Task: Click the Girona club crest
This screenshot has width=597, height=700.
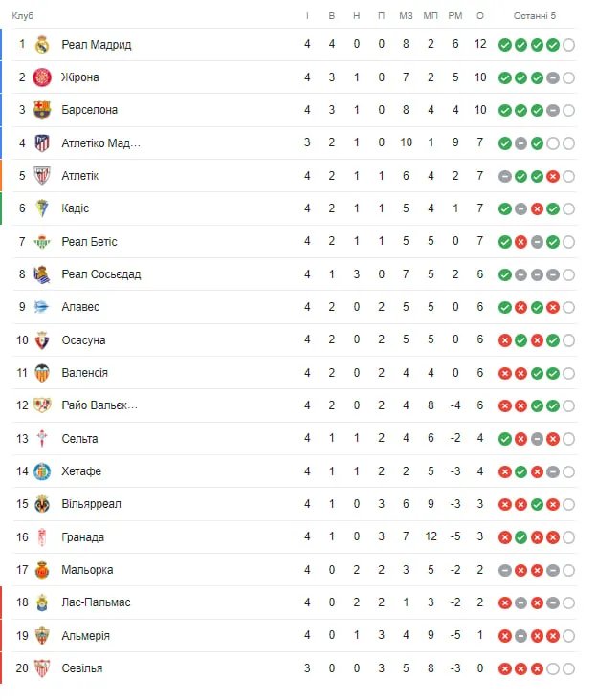Action: (41, 77)
